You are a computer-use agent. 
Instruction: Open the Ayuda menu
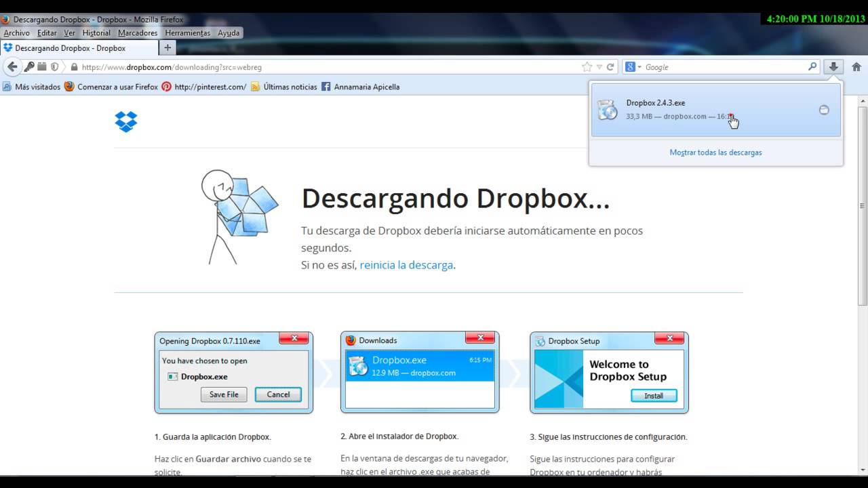[x=229, y=33]
